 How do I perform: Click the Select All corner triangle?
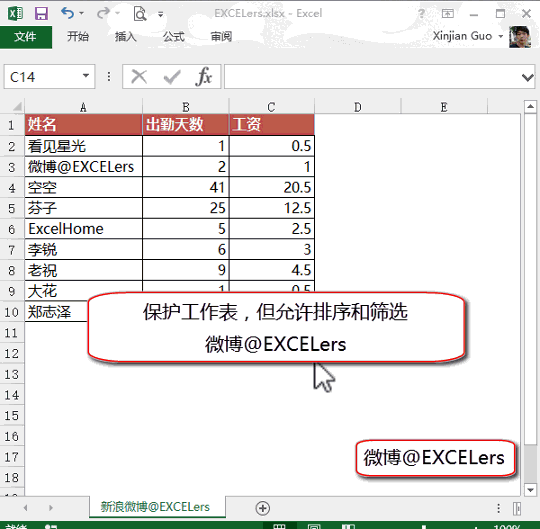tap(16, 106)
